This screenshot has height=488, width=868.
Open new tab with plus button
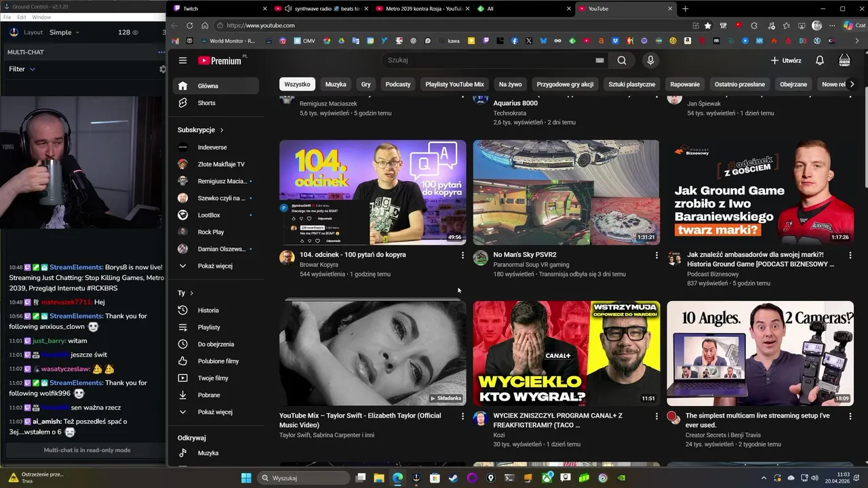(685, 9)
